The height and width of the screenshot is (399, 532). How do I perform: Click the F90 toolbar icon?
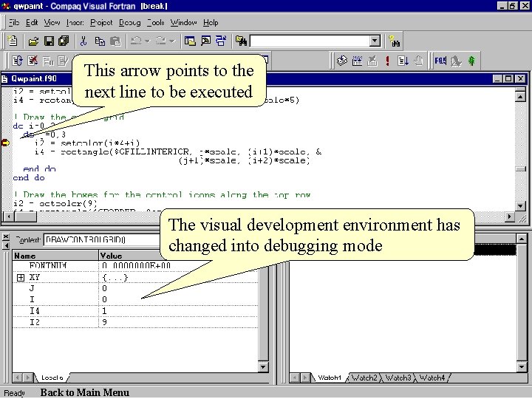[440, 61]
